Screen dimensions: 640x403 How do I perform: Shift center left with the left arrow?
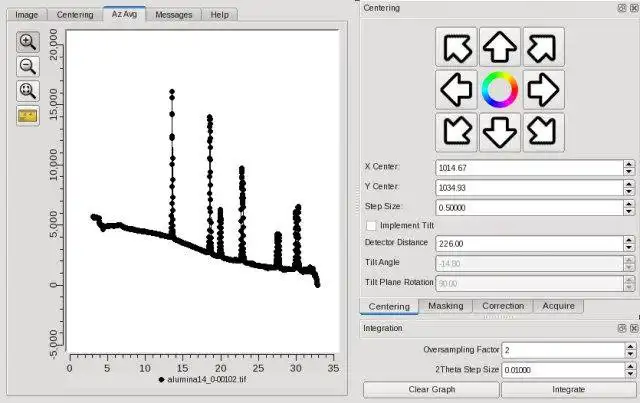pyautogui.click(x=456, y=90)
